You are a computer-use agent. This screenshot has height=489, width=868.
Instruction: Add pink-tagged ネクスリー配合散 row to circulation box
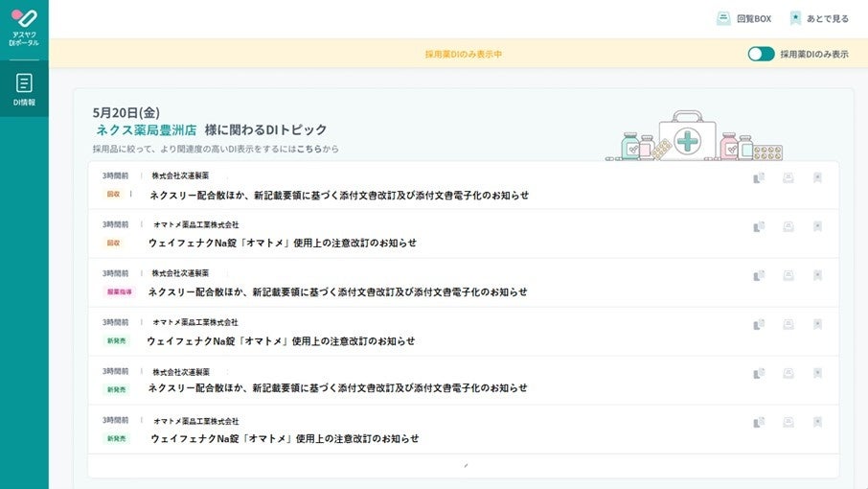tap(788, 275)
